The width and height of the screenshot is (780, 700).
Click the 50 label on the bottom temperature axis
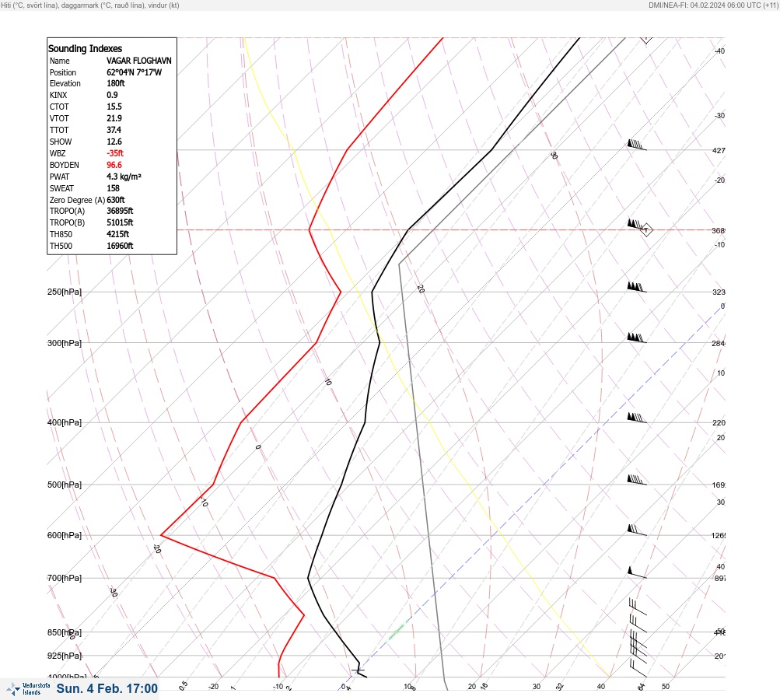[x=666, y=687]
